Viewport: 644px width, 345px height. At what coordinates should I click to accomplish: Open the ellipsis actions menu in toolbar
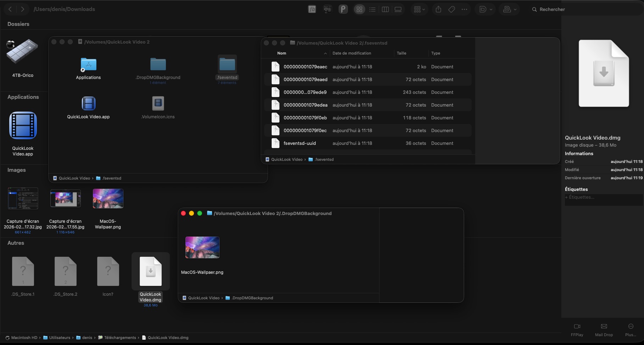tap(464, 10)
